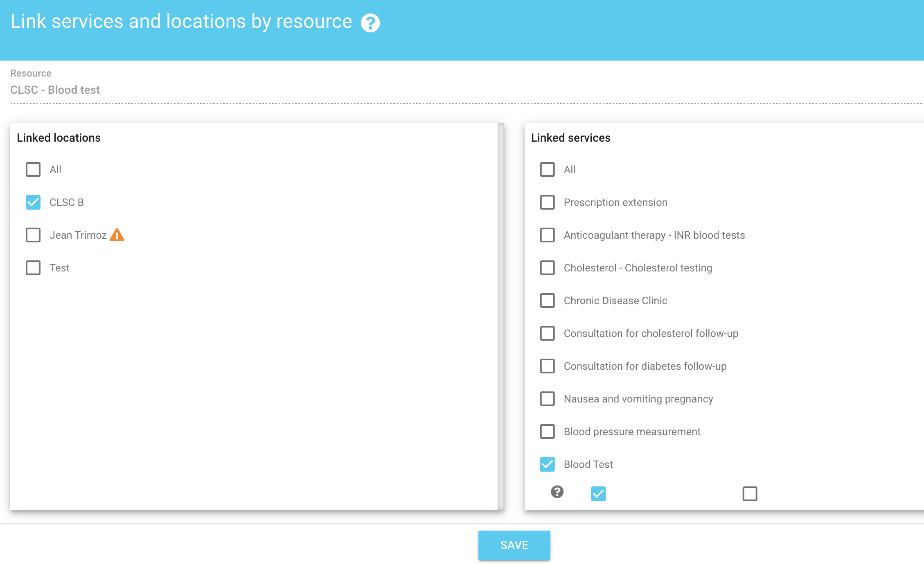Select All linked services checkbox
924x565 pixels.
[547, 169]
